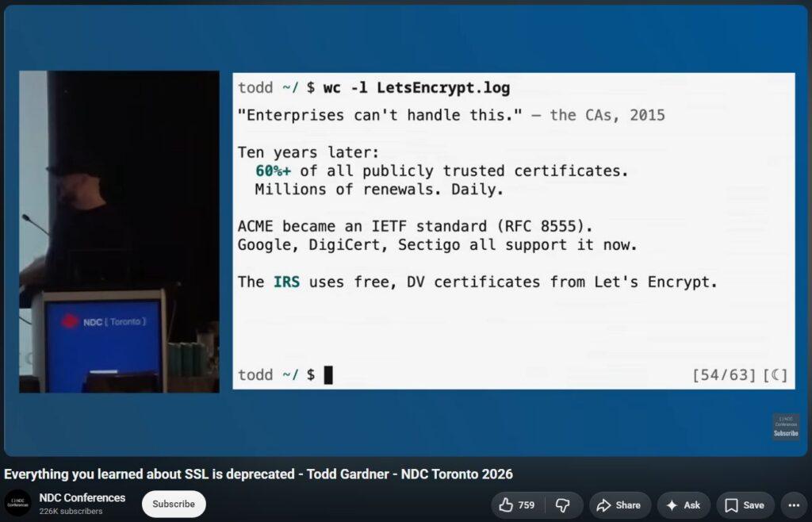The image size is (812, 522).
Task: Click 'wc -l LetsEncrypt.log' command text
Action: pyautogui.click(x=416, y=88)
